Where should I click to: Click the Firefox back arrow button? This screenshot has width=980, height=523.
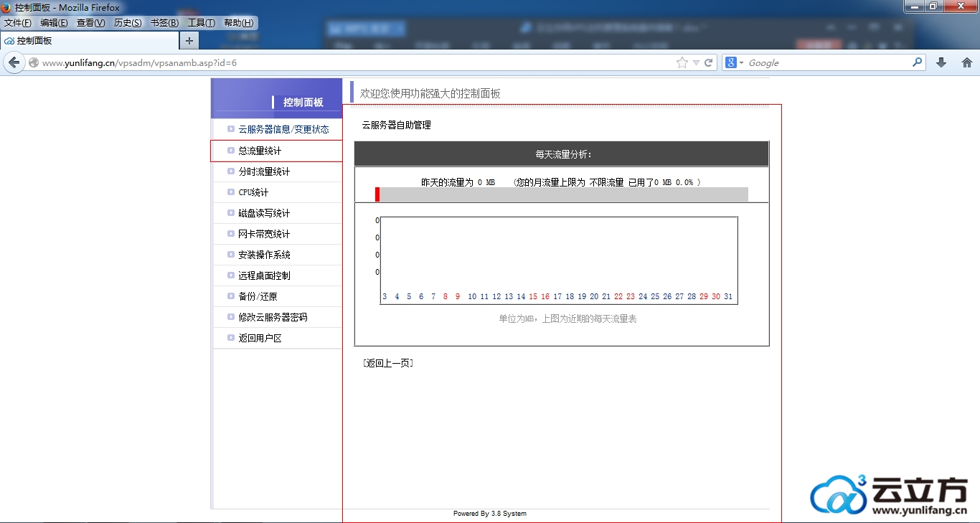(x=14, y=62)
